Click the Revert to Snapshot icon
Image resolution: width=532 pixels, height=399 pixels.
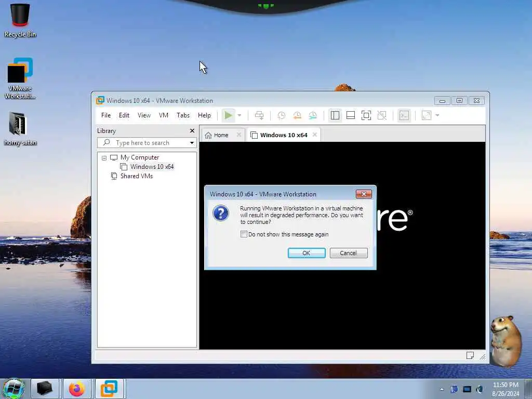coord(297,115)
